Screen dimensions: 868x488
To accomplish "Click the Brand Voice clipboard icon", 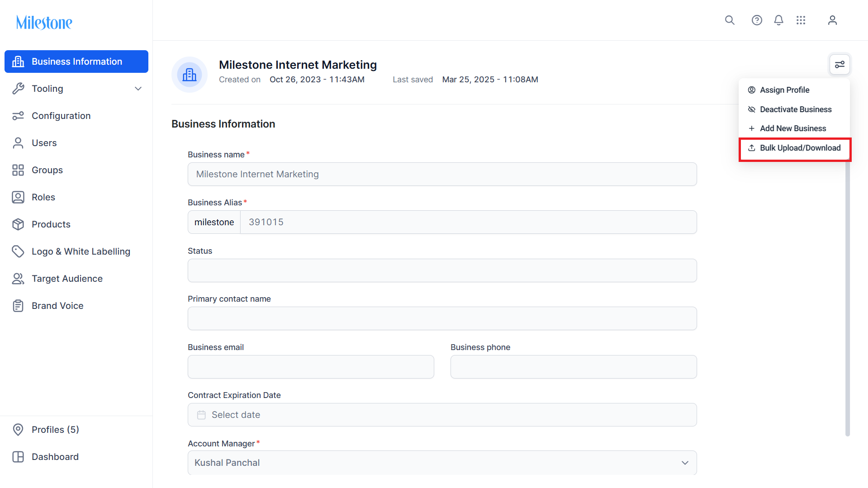I will (18, 306).
